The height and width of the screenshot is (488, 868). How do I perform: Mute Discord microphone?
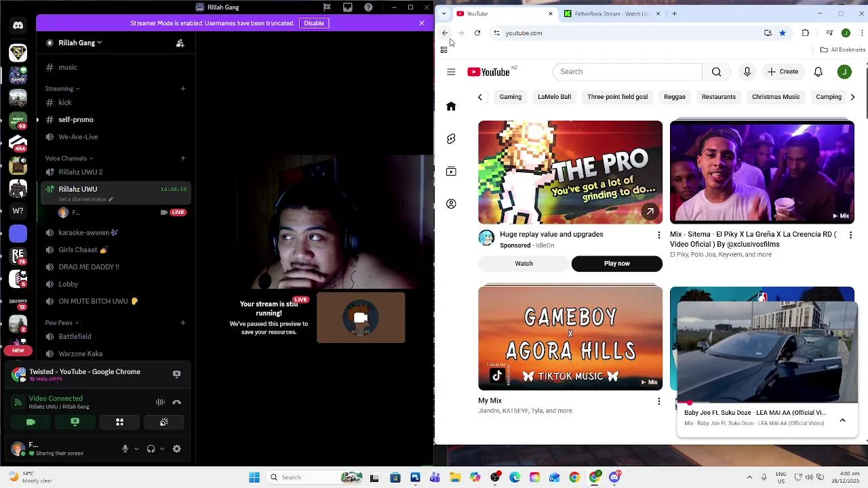click(x=125, y=449)
